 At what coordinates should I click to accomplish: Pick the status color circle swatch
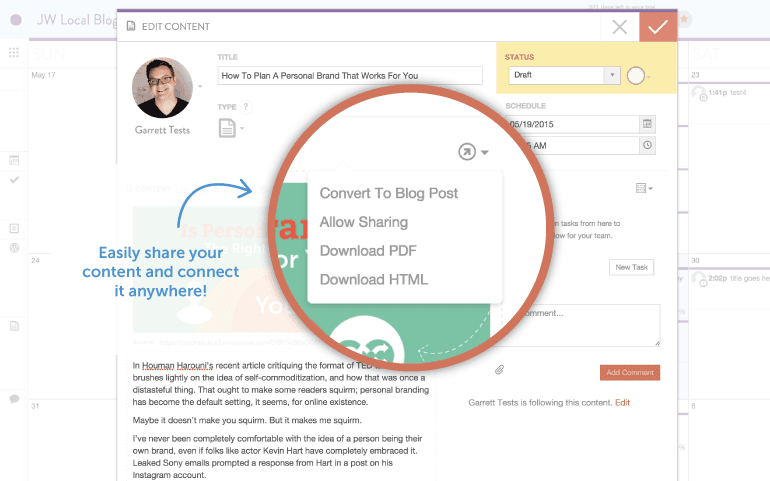pyautogui.click(x=635, y=76)
